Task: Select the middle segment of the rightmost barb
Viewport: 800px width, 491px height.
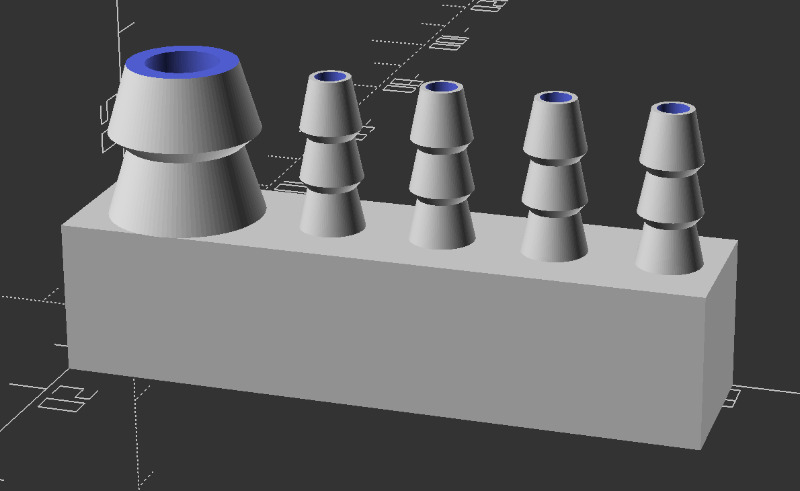Action: coord(671,198)
